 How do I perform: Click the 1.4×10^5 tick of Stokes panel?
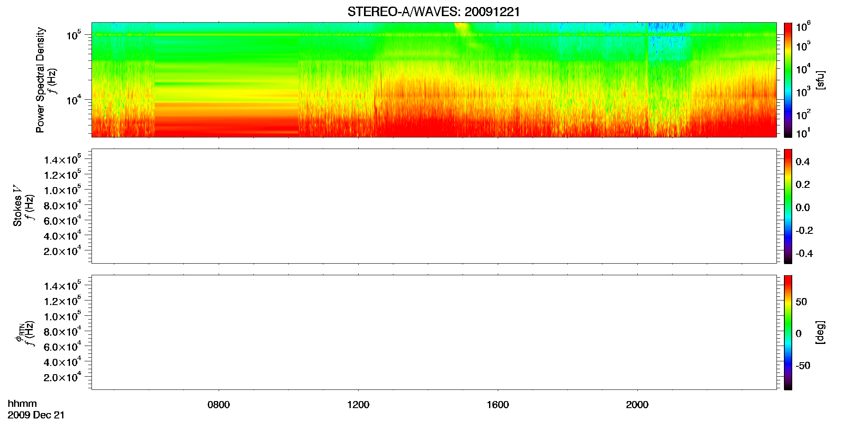pos(63,160)
